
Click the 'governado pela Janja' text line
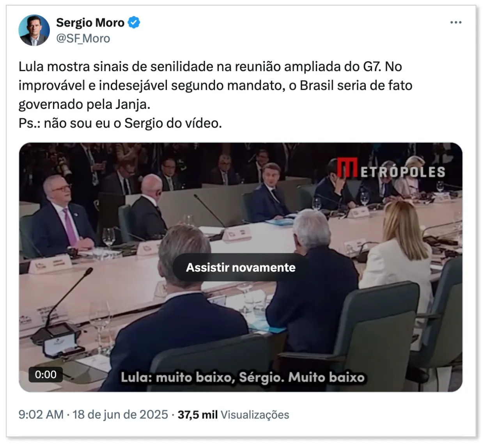tap(84, 105)
